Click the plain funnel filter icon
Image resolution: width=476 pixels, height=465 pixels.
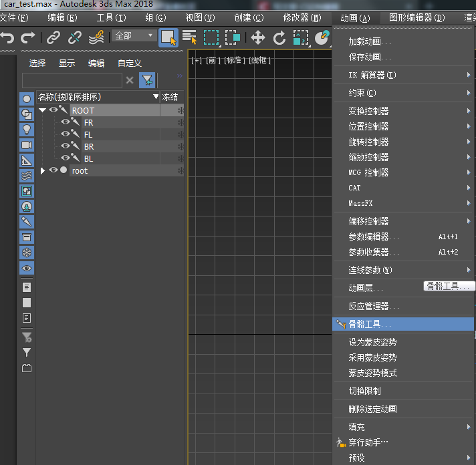pyautogui.click(x=27, y=352)
